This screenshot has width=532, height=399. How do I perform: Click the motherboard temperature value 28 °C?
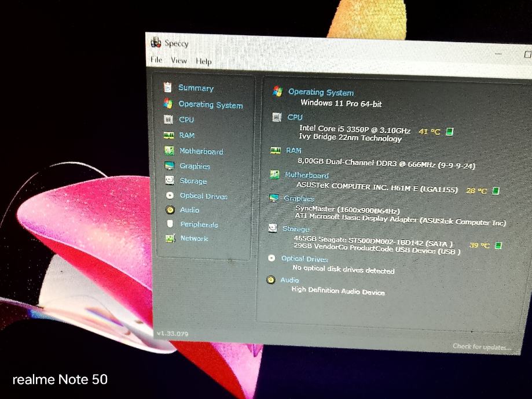coord(476,191)
